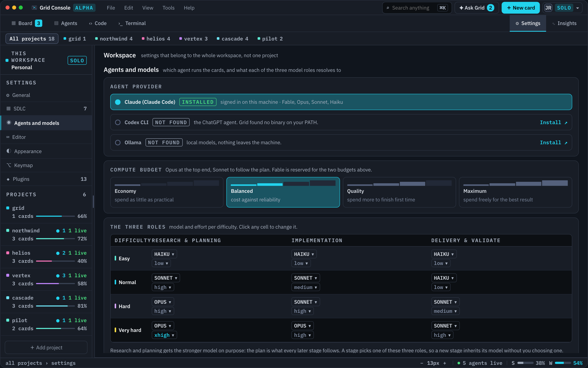Viewport: 588px width, 368px height.
Task: Select the Codex CLI provider radio
Action: 118,122
